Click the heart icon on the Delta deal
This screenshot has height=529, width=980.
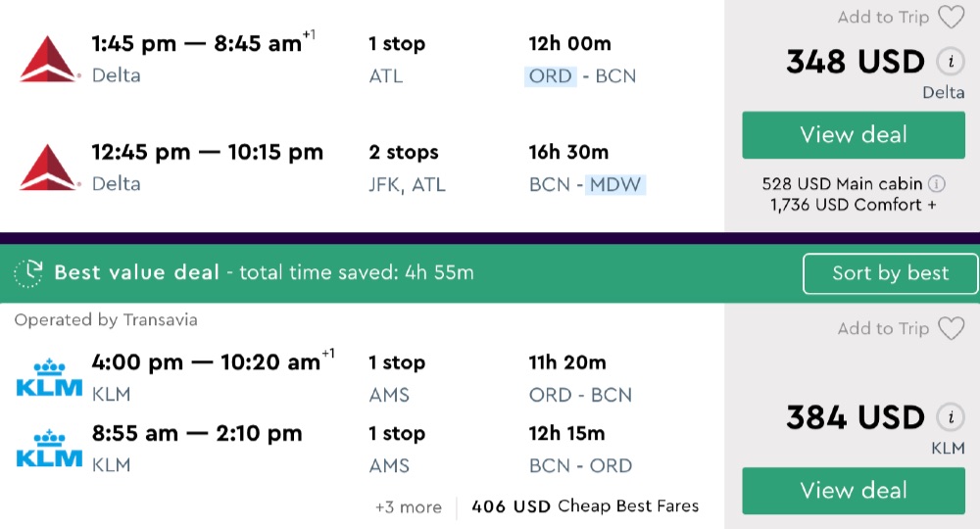click(951, 18)
